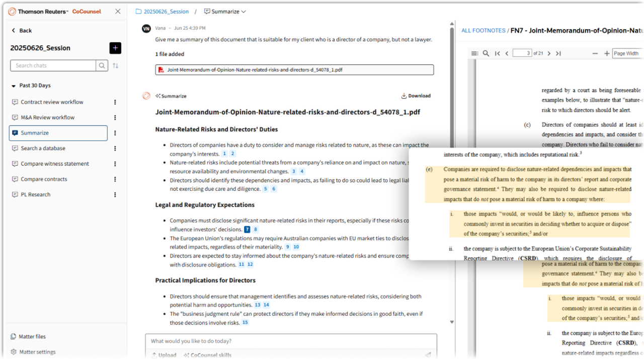Open footnote reference 14

click(267, 305)
